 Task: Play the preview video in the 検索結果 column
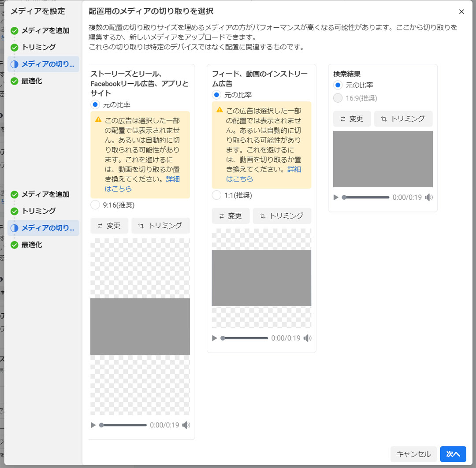coord(335,197)
